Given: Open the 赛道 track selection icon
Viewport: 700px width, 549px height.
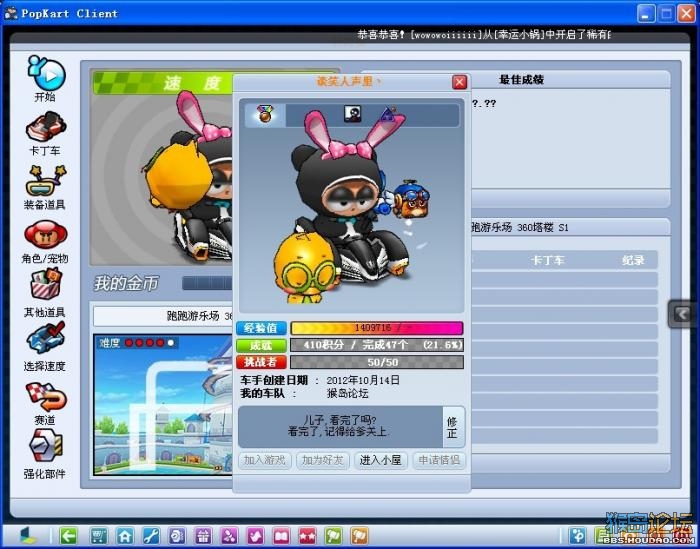Looking at the screenshot, I should 45,396.
